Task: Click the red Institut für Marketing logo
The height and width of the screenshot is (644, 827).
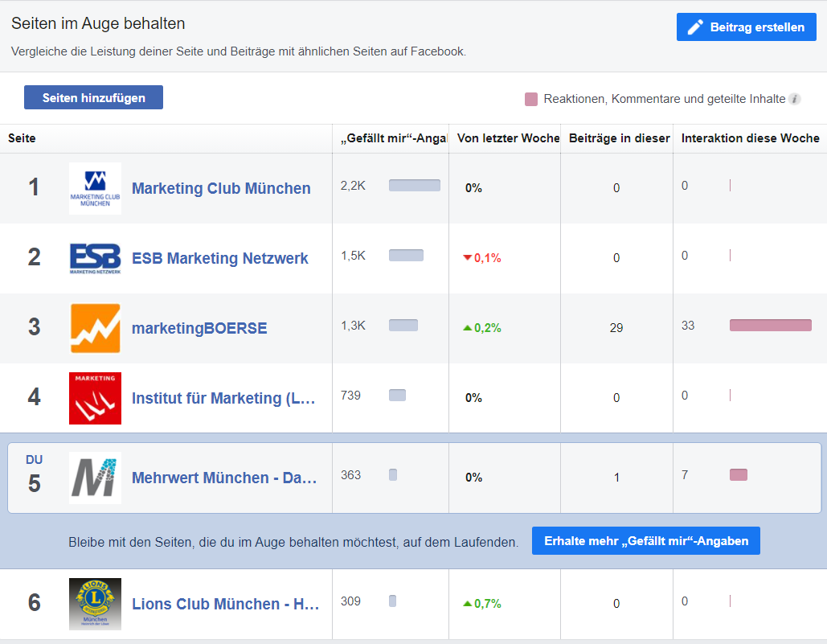Action: [x=95, y=398]
